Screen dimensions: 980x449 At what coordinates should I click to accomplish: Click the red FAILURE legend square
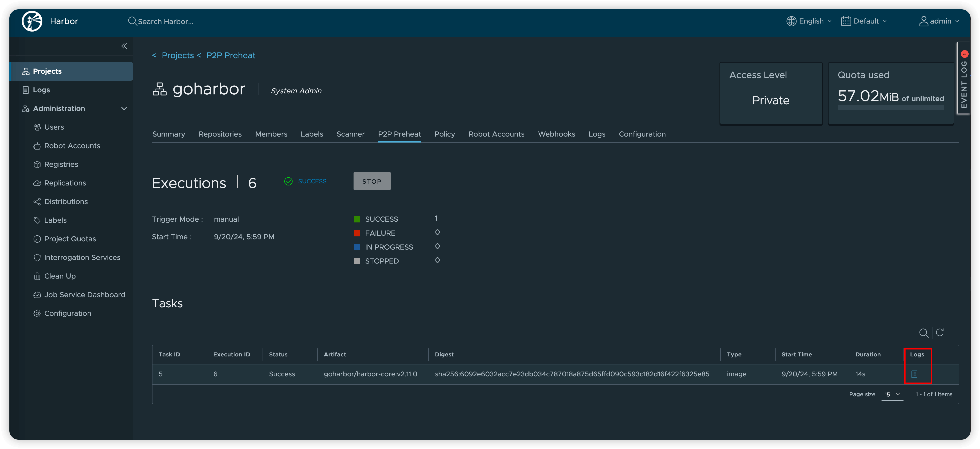357,234
